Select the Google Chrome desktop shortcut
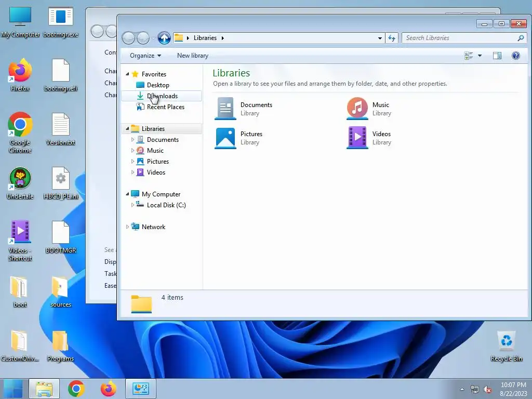 click(x=20, y=132)
